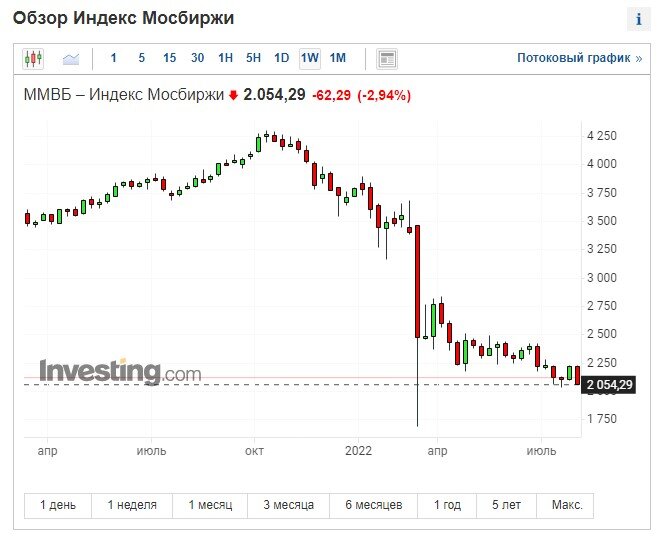660x540 pixels.
Task: Click the current price label 2 054,29 on the axis
Action: click(x=608, y=385)
